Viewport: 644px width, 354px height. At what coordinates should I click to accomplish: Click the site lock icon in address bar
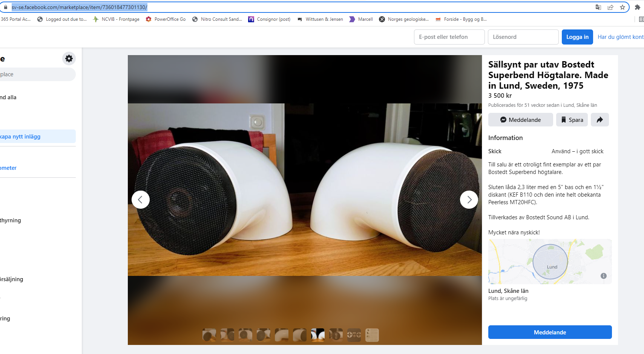pyautogui.click(x=5, y=7)
